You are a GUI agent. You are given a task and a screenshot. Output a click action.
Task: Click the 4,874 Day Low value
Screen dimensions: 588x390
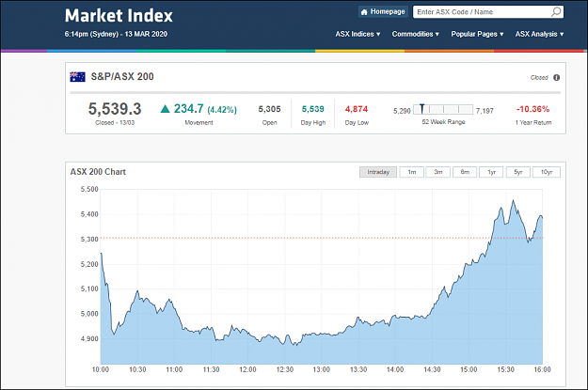tap(357, 109)
